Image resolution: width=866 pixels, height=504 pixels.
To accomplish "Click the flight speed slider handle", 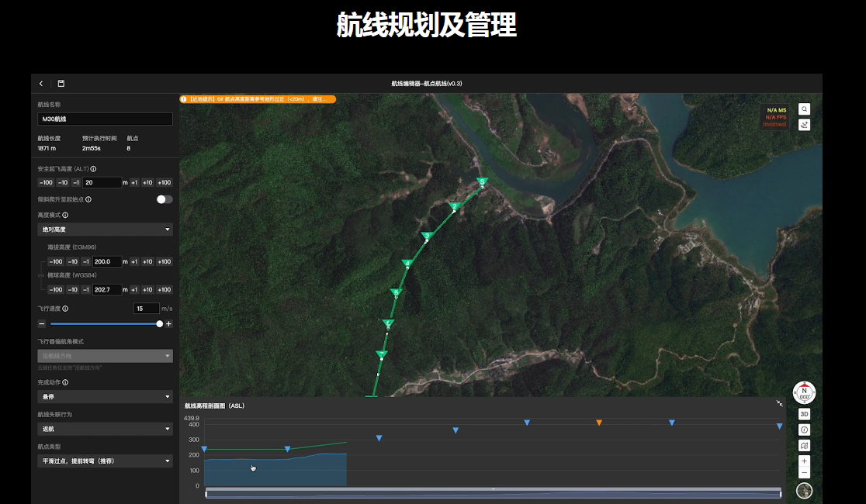I will coord(160,324).
